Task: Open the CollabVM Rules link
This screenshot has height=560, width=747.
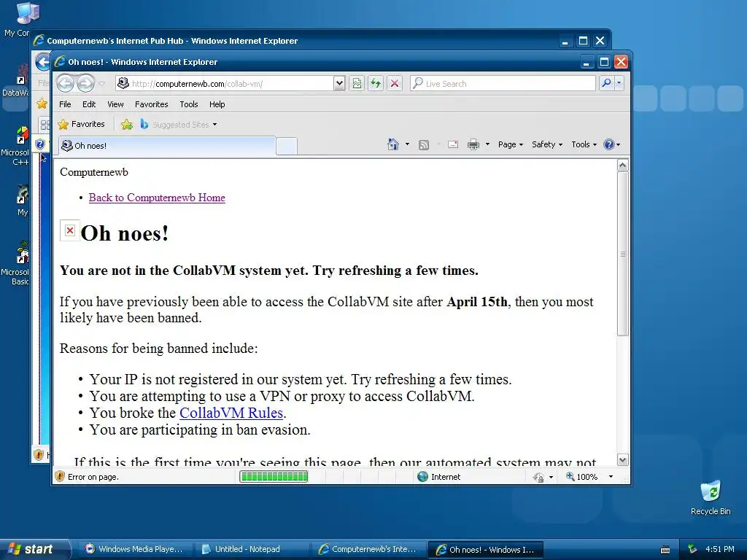Action: (x=231, y=413)
